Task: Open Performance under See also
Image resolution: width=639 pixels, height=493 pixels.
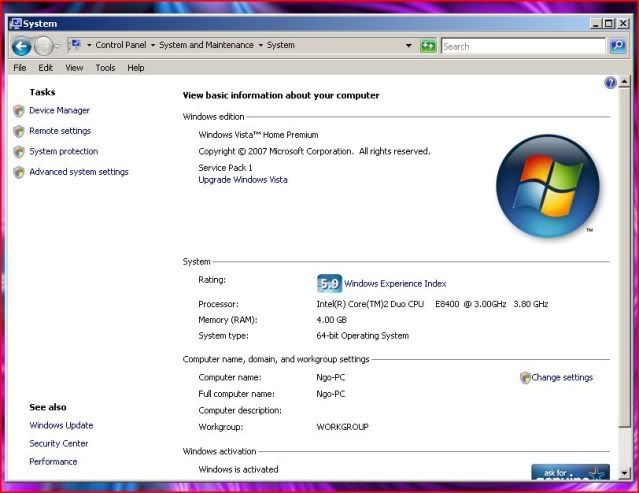Action: pos(53,462)
